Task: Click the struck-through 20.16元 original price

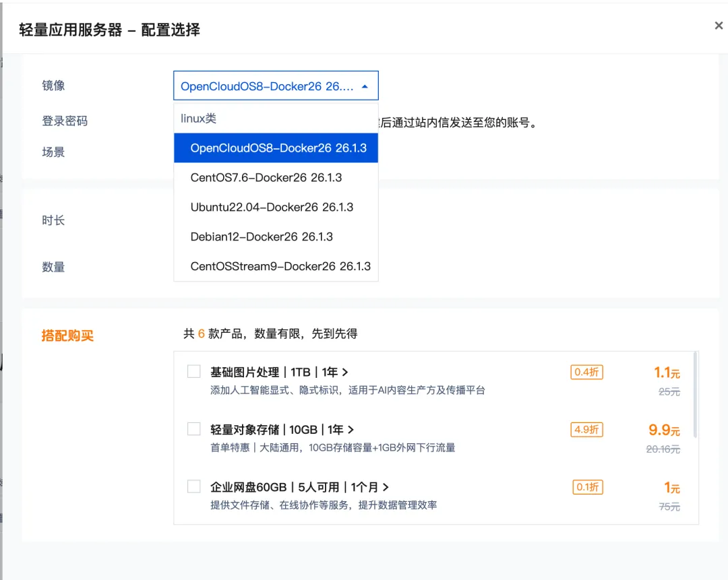Action: coord(663,449)
